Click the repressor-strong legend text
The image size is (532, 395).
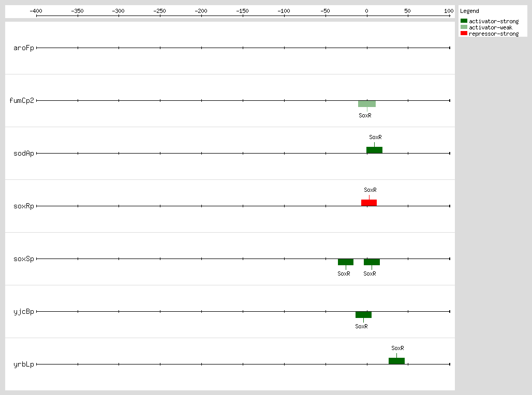pyautogui.click(x=494, y=34)
